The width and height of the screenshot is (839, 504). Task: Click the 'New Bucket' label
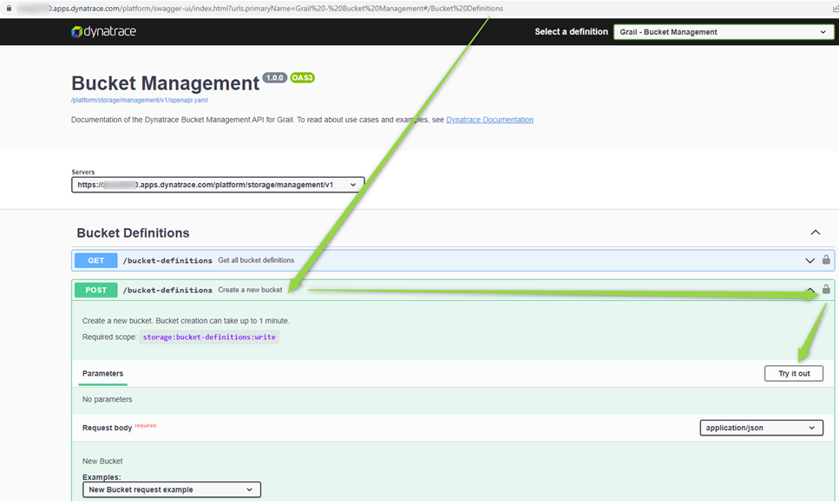102,461
